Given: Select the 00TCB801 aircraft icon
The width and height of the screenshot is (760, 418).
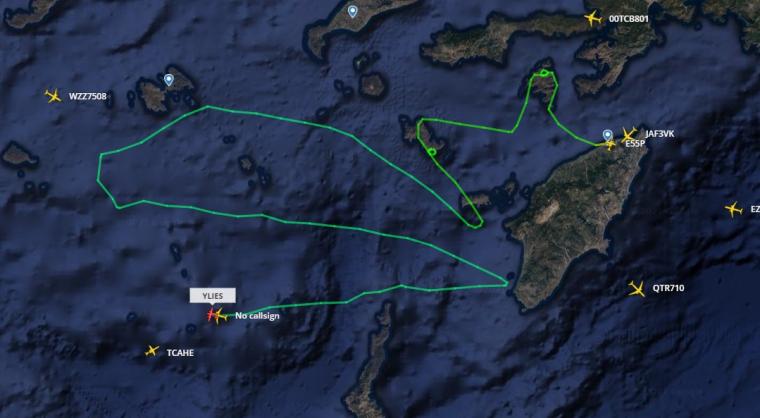Looking at the screenshot, I should pos(593,18).
